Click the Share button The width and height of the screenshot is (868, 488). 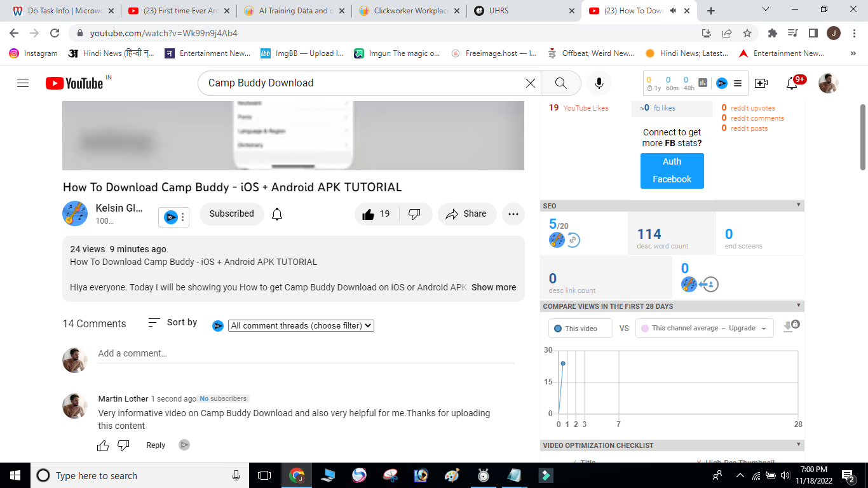pyautogui.click(x=466, y=214)
